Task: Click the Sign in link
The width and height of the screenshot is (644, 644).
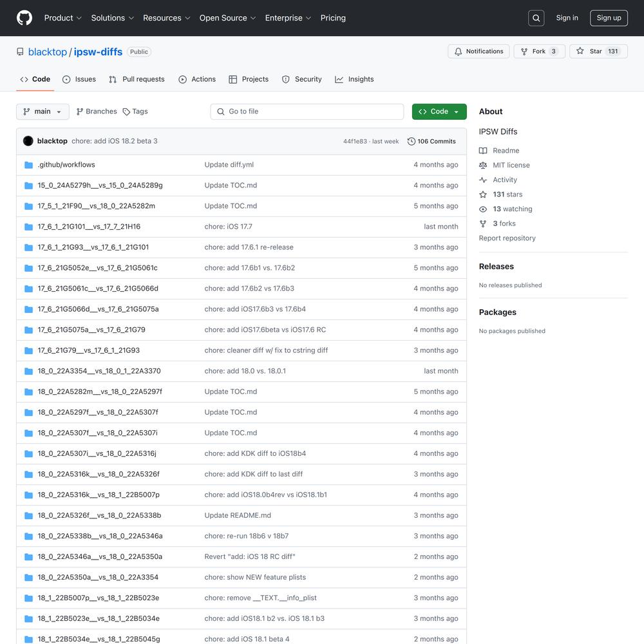Action: [x=567, y=18]
